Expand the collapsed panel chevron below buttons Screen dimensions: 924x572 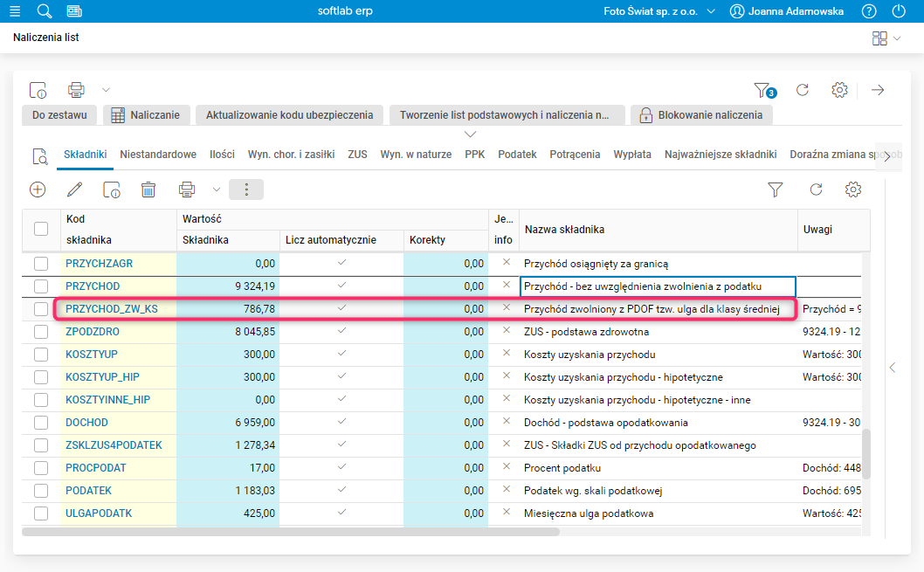(x=471, y=134)
